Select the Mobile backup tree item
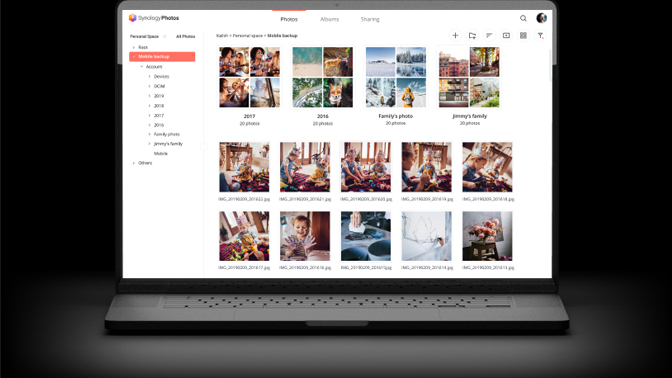Viewport: 672px width, 378px height. click(162, 57)
